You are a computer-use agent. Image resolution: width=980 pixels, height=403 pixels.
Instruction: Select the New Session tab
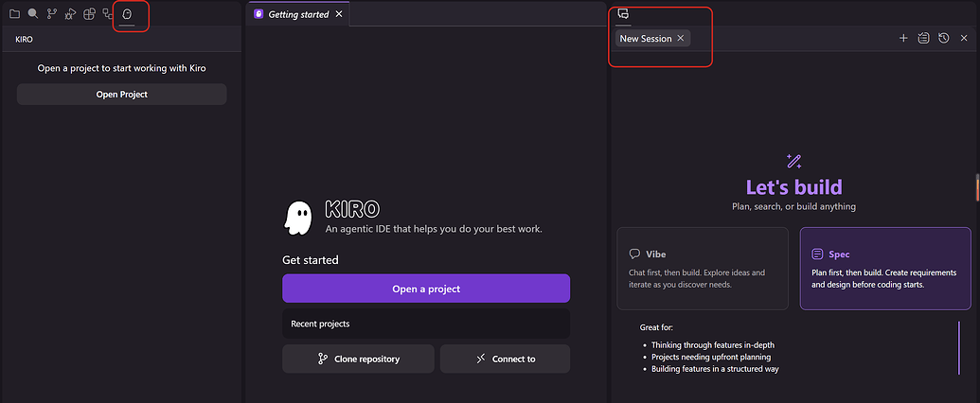coord(646,38)
